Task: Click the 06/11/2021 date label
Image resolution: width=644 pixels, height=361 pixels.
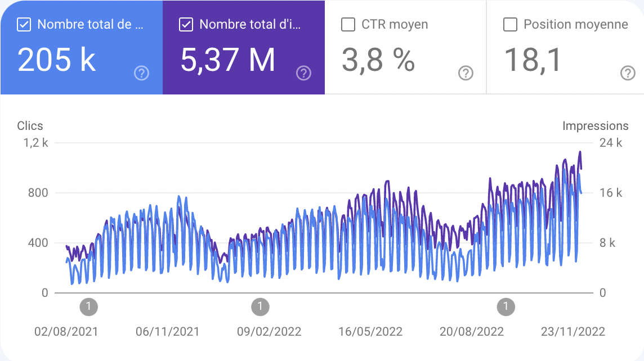Action: pos(167,332)
